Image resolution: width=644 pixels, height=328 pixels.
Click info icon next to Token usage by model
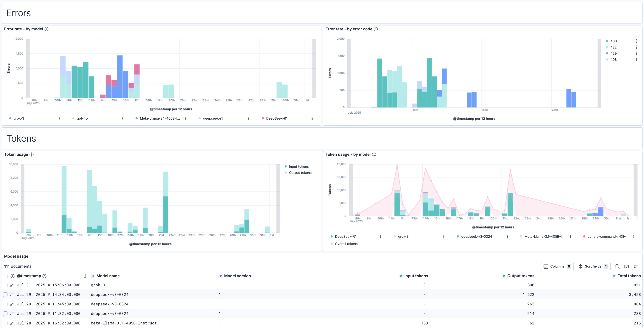click(x=374, y=155)
